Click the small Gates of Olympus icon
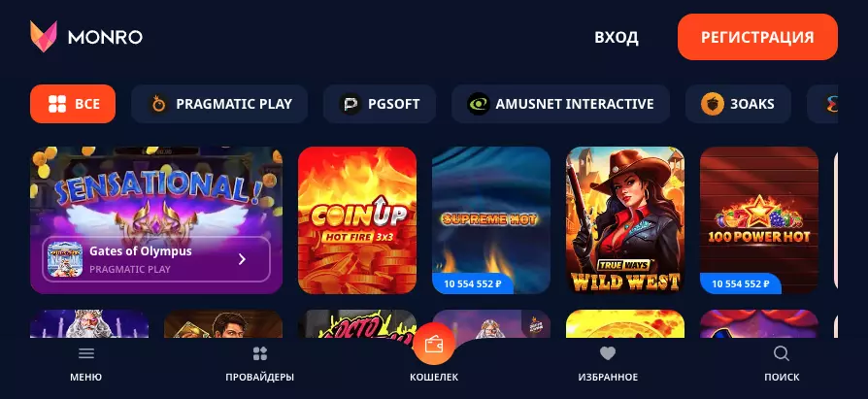Viewport: 868px width, 399px height. pos(65,259)
